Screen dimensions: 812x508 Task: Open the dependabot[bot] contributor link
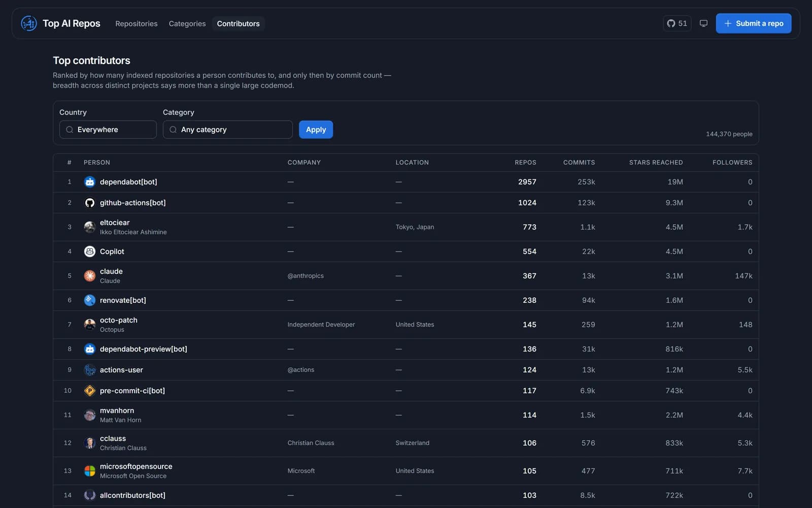click(x=128, y=182)
